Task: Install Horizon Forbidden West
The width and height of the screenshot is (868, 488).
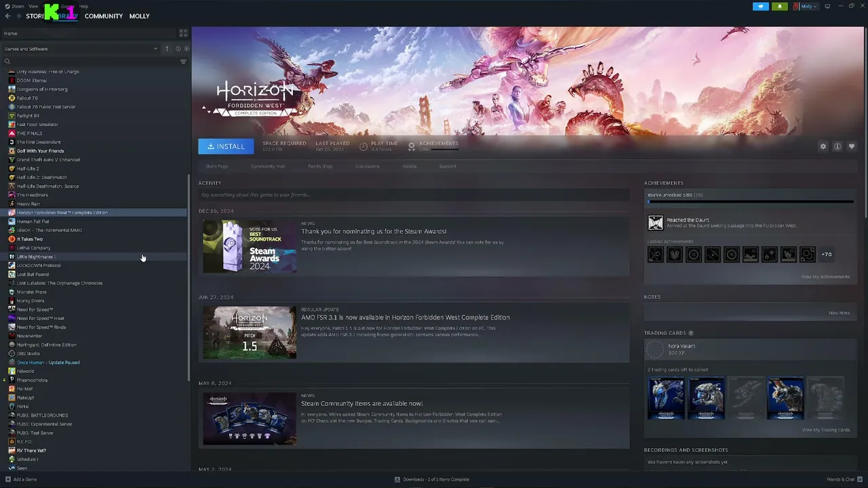Action: pos(226,146)
